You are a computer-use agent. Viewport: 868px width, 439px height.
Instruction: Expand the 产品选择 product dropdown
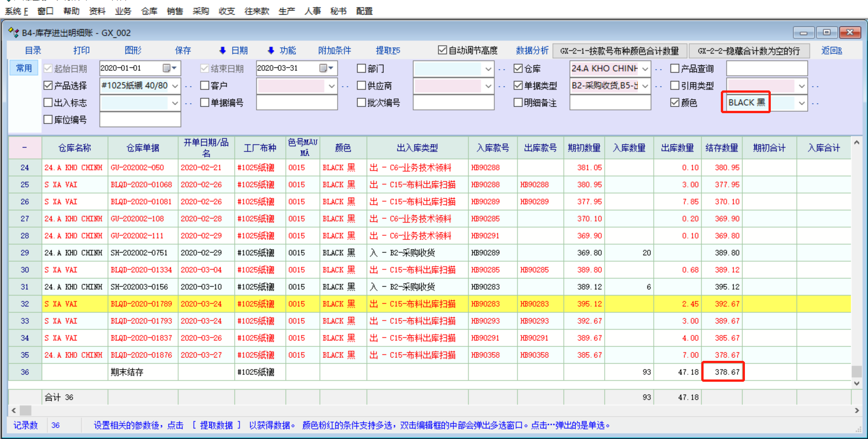tap(175, 85)
